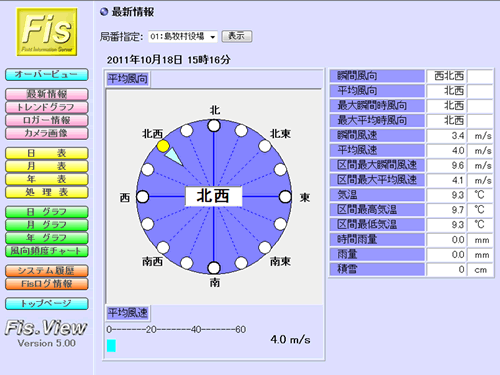Click the Fis logo icon
This screenshot has width=500, height=375.
click(x=47, y=32)
